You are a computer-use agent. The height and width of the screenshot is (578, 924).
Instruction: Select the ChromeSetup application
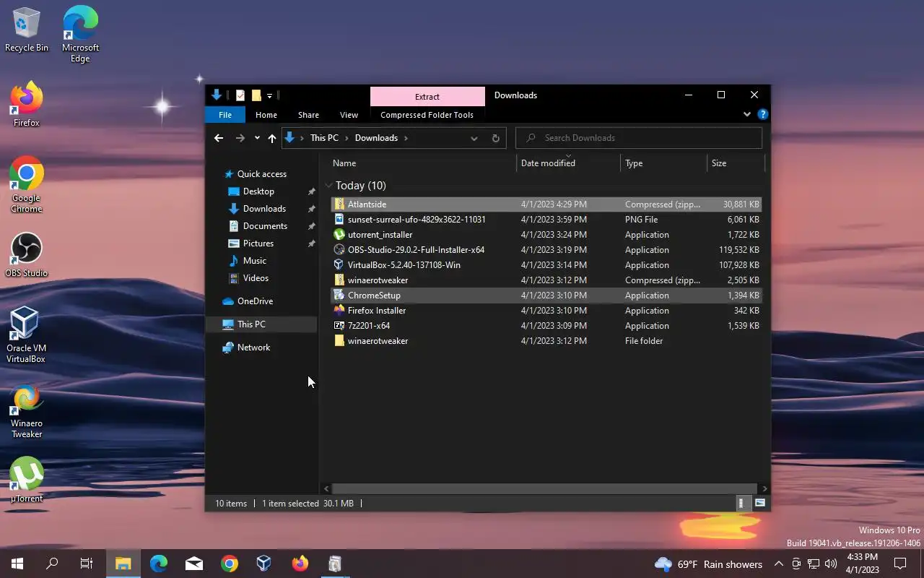[x=546, y=296]
